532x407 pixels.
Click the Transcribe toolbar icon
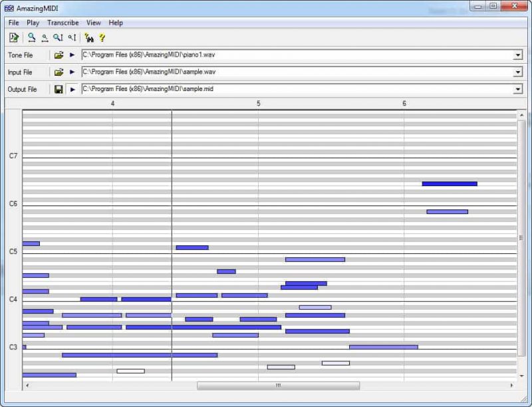point(14,38)
